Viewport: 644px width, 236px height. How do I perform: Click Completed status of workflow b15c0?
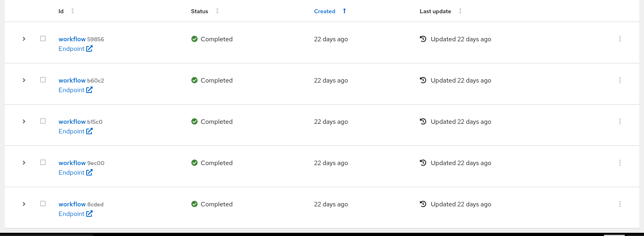pos(217,122)
